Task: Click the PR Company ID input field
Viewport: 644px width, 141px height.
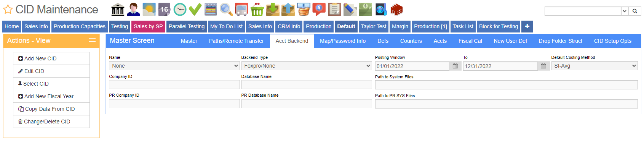Action: coord(174,104)
